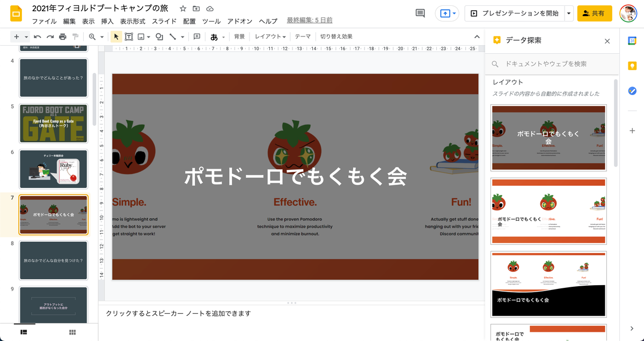Switch to filmstrip view

[24, 332]
